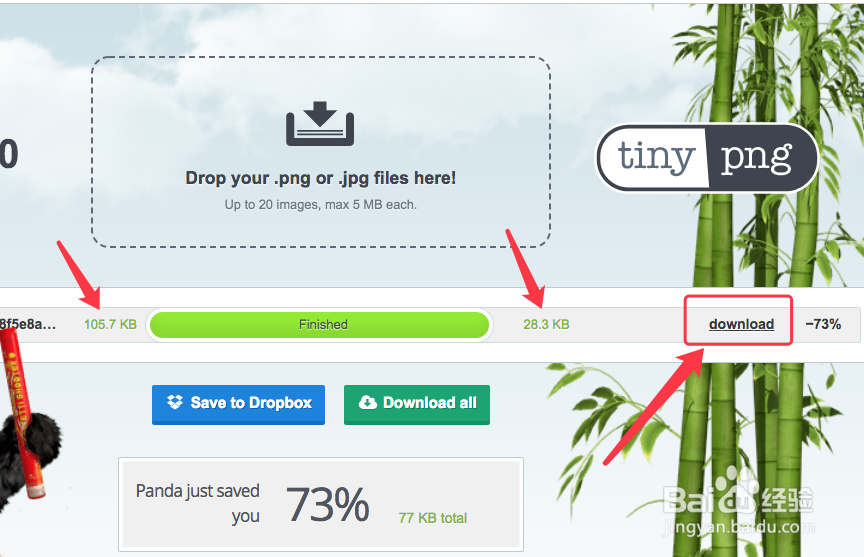Screen dimensions: 864x557
Task: Click the tinypng logo badge
Action: [x=708, y=158]
